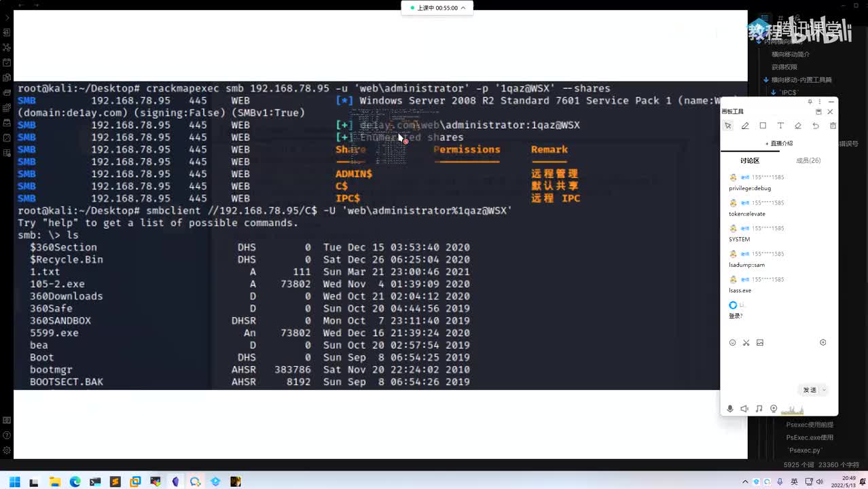Click the ADMIN$ share name in the terminal
This screenshot has width=868, height=489.
coord(354,174)
